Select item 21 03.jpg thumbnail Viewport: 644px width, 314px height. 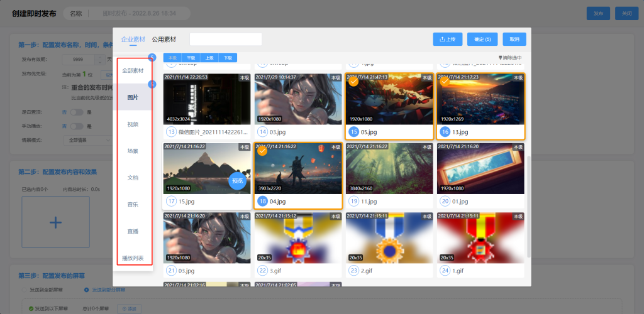point(207,238)
